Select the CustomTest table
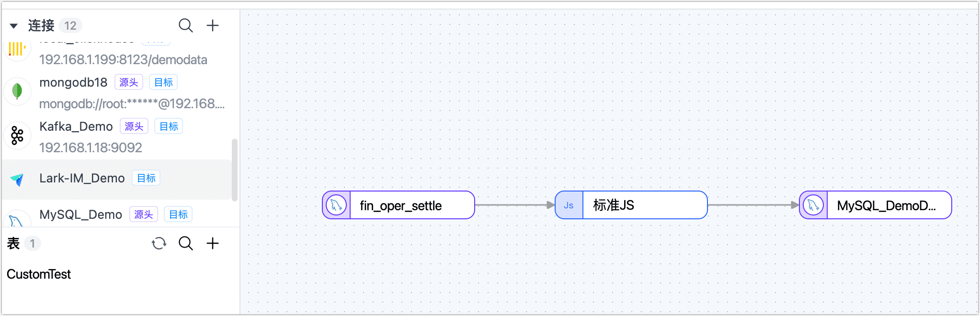This screenshot has width=980, height=316. 39,274
